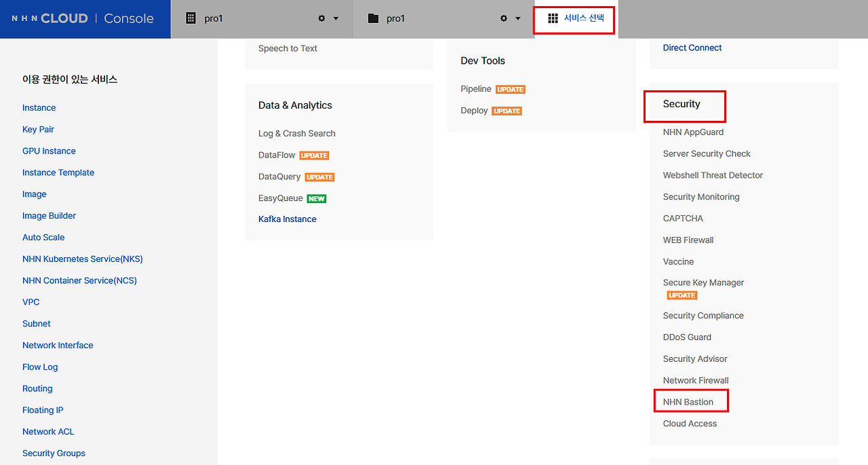Screen dimensions: 868x465
Task: Click the NHN Cloud Console logo
Action: (x=83, y=19)
